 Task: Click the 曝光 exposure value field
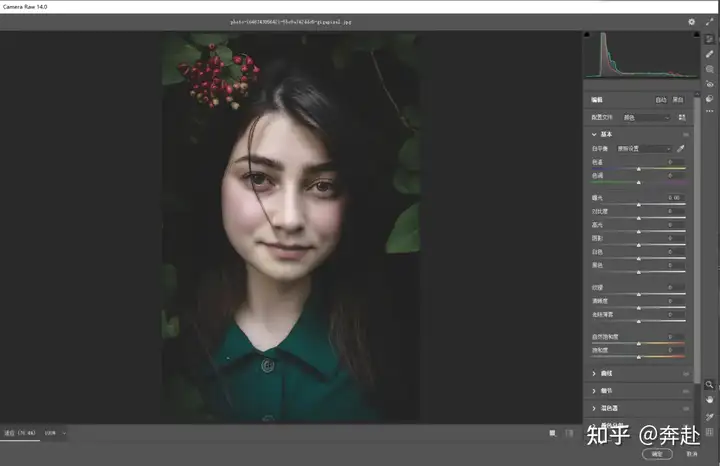click(x=674, y=198)
